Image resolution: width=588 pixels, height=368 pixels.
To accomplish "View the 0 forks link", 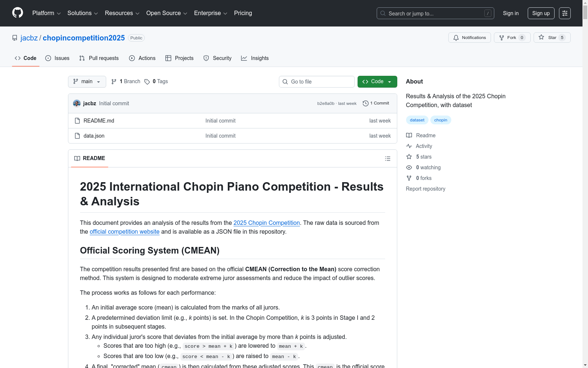I will tap(419, 178).
